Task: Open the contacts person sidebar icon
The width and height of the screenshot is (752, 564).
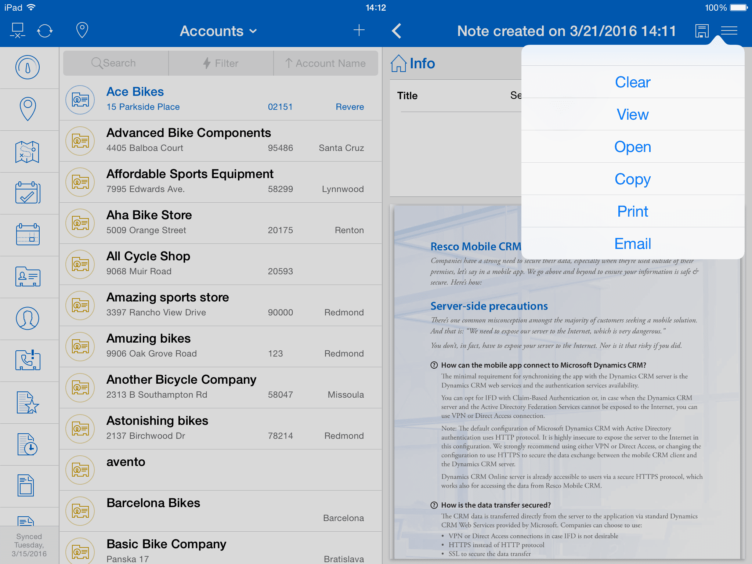Action: point(28,318)
